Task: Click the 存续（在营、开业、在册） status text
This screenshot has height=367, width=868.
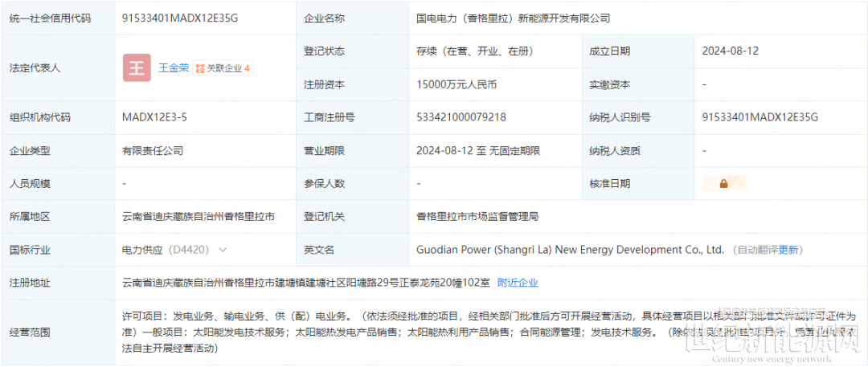Action: tap(474, 51)
